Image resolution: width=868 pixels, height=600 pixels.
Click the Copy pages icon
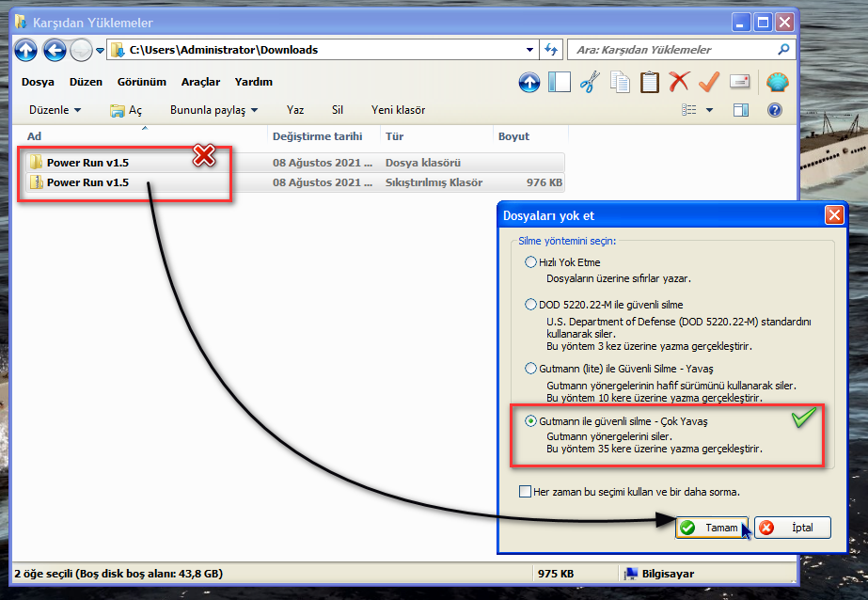coord(620,82)
